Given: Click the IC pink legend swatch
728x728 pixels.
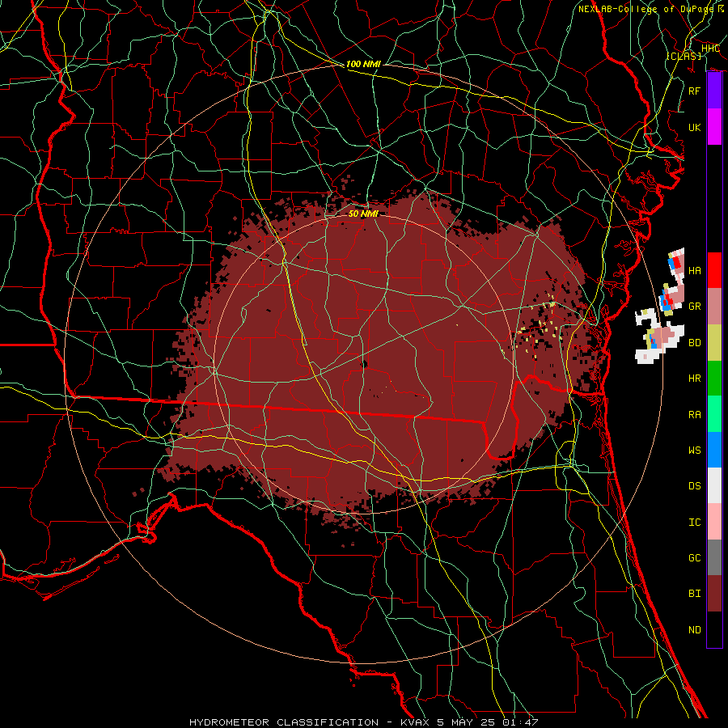Looking at the screenshot, I should point(714,522).
